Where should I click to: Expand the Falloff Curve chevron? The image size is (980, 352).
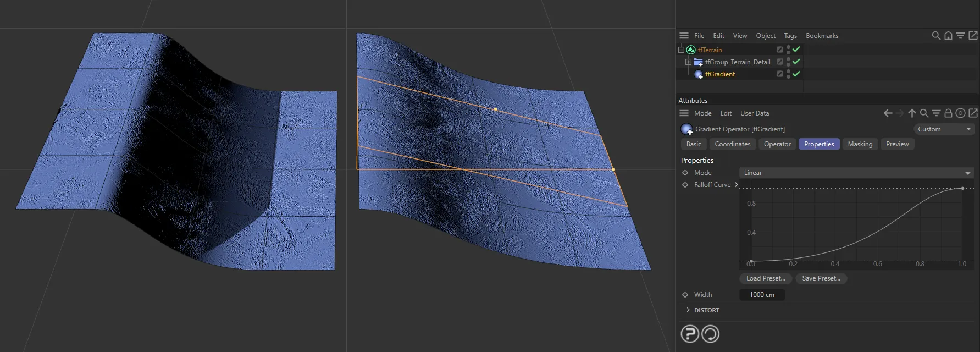pyautogui.click(x=736, y=185)
